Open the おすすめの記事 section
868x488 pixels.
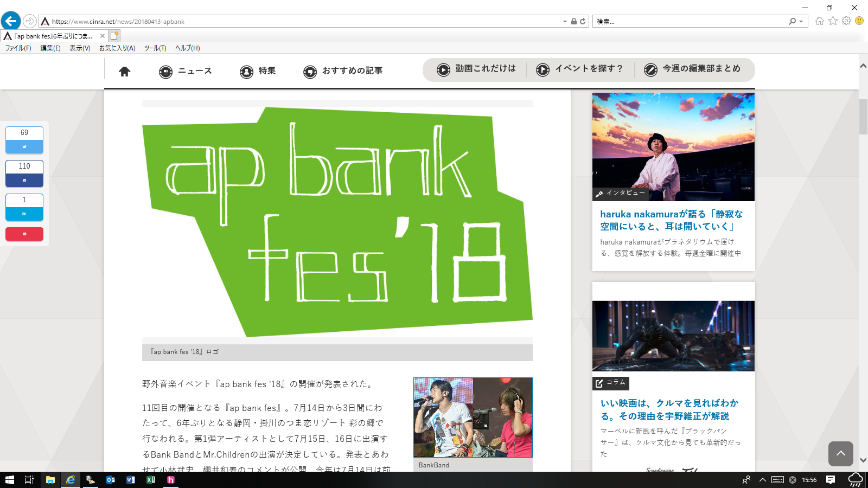pyautogui.click(x=343, y=71)
